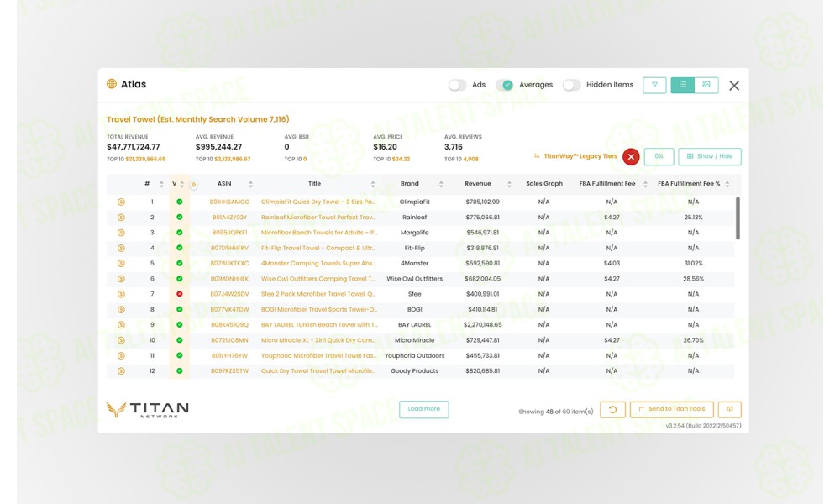Open ASIN link in Rainleaf row
This screenshot has height=504, width=840.
[229, 218]
